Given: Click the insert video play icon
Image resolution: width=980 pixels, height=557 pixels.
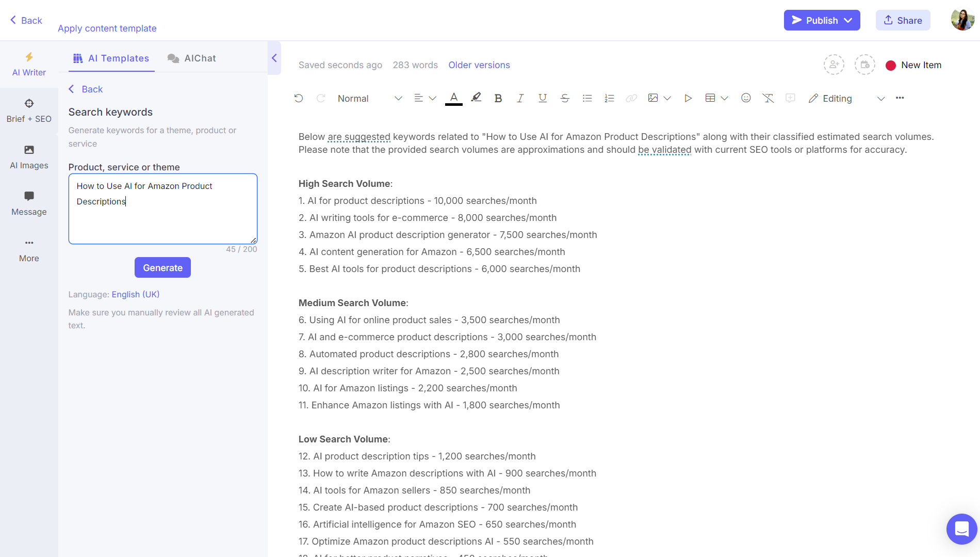Looking at the screenshot, I should [x=688, y=98].
